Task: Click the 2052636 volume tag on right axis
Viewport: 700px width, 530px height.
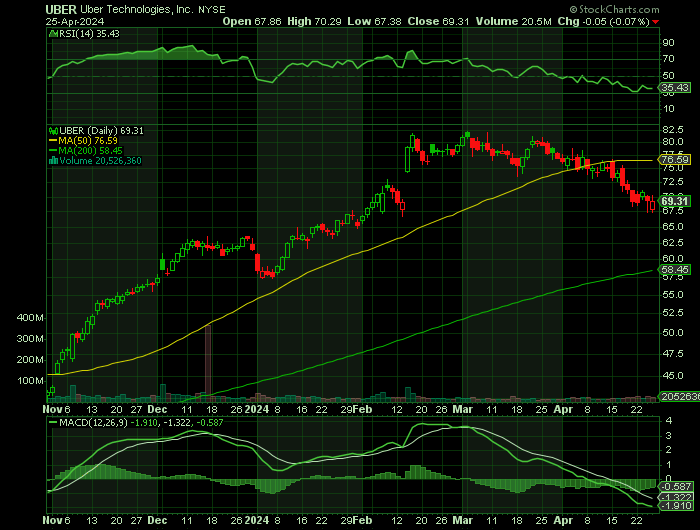Action: pyautogui.click(x=679, y=396)
